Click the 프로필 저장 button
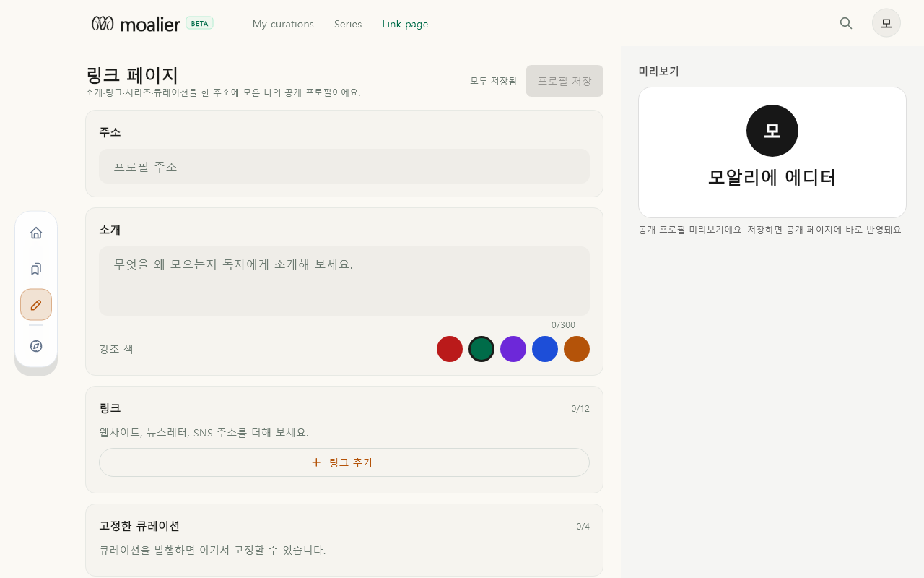 point(565,81)
